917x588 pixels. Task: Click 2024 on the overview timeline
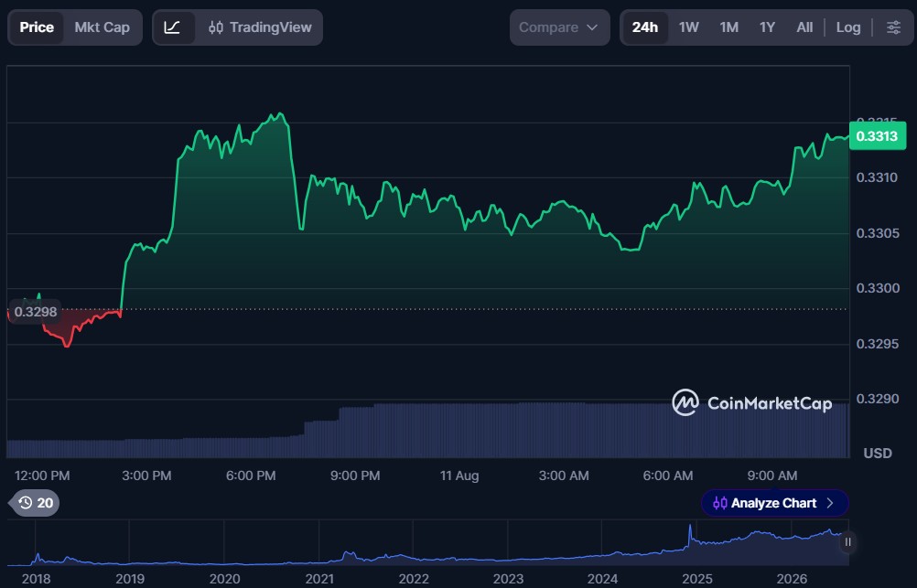602,579
